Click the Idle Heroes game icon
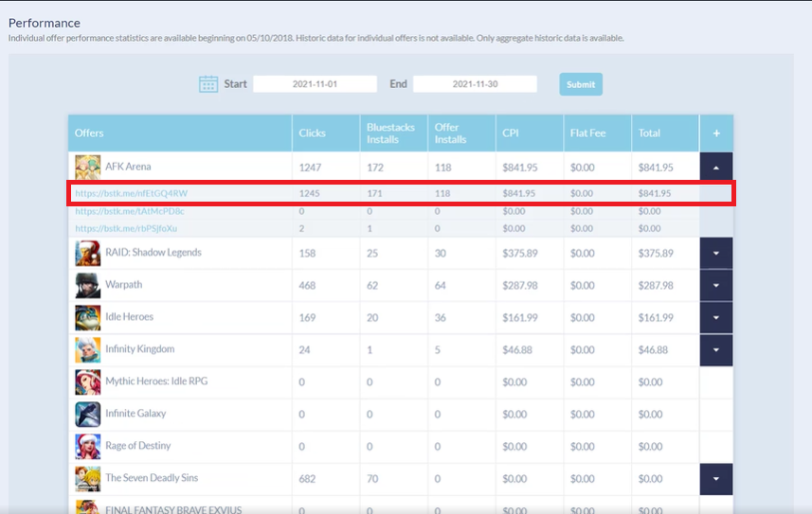The image size is (812, 514). tap(87, 317)
